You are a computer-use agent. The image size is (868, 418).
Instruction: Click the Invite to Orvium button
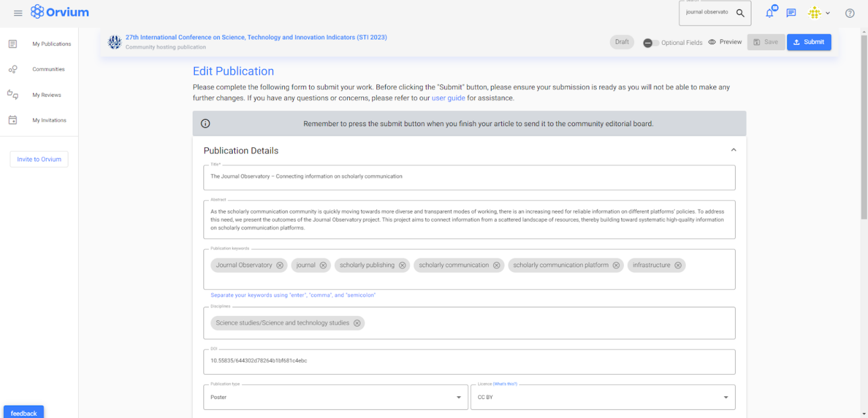click(x=39, y=159)
